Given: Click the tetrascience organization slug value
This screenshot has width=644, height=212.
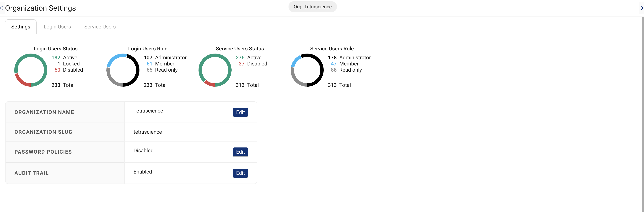Looking at the screenshot, I should point(147,132).
